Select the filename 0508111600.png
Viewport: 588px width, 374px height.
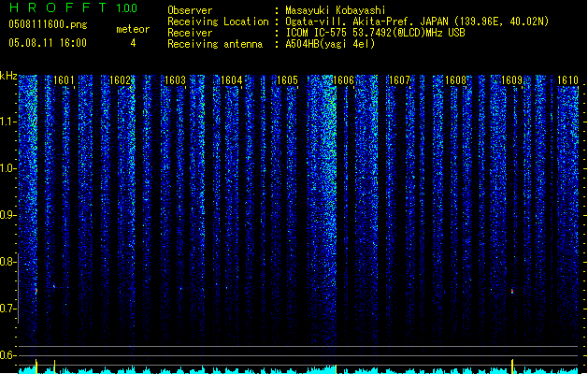click(48, 25)
